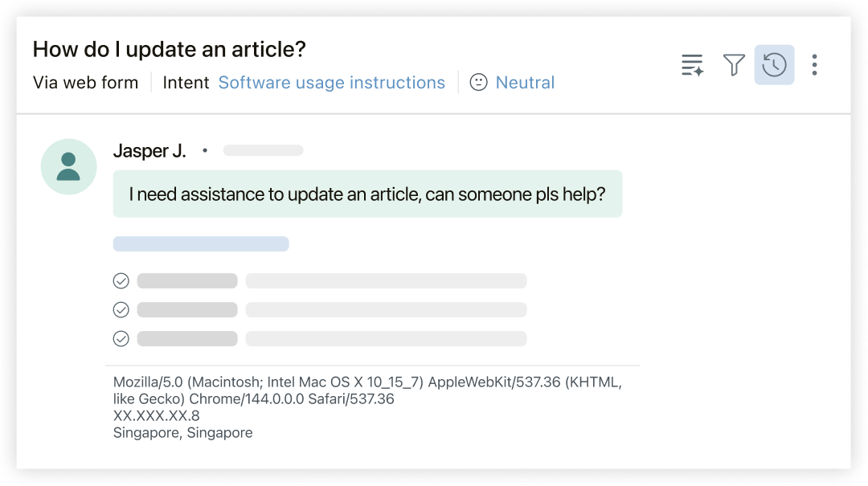868x486 pixels.
Task: Toggle the third checkmark circle in the list
Action: click(121, 338)
